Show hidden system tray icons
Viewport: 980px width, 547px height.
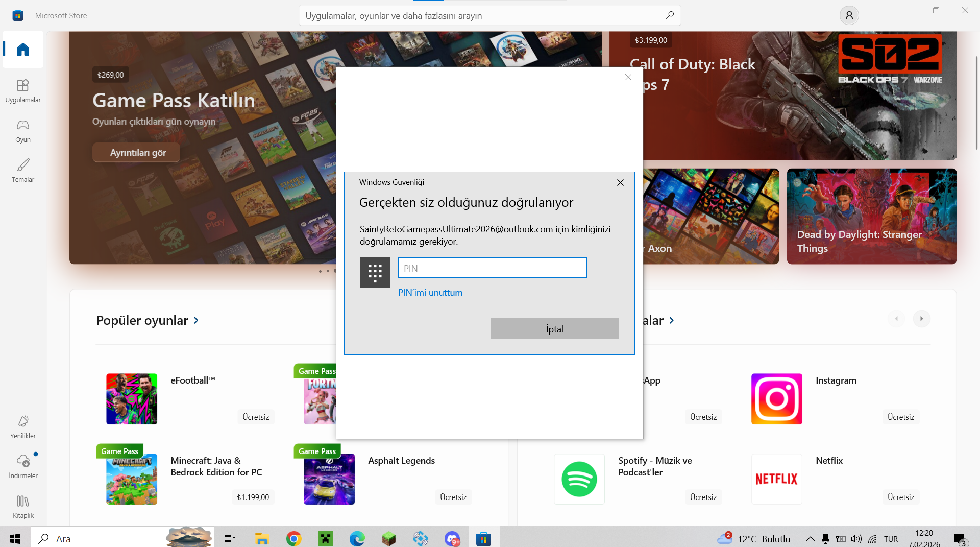click(810, 539)
